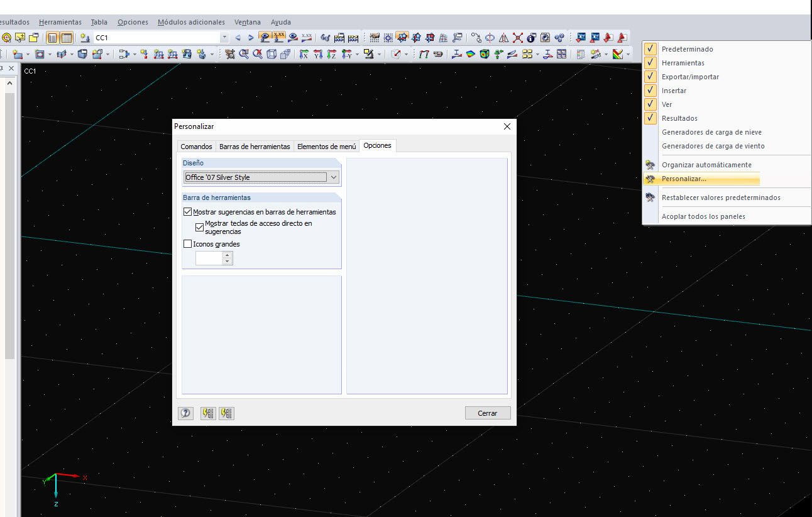Open the Herramientas menu
812x517 pixels.
[60, 22]
